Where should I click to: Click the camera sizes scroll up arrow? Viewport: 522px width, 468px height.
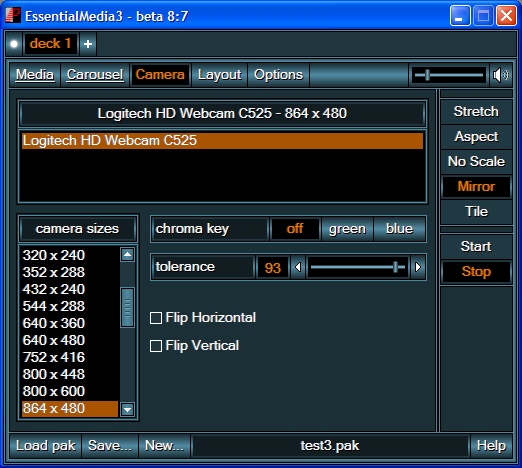(x=127, y=255)
